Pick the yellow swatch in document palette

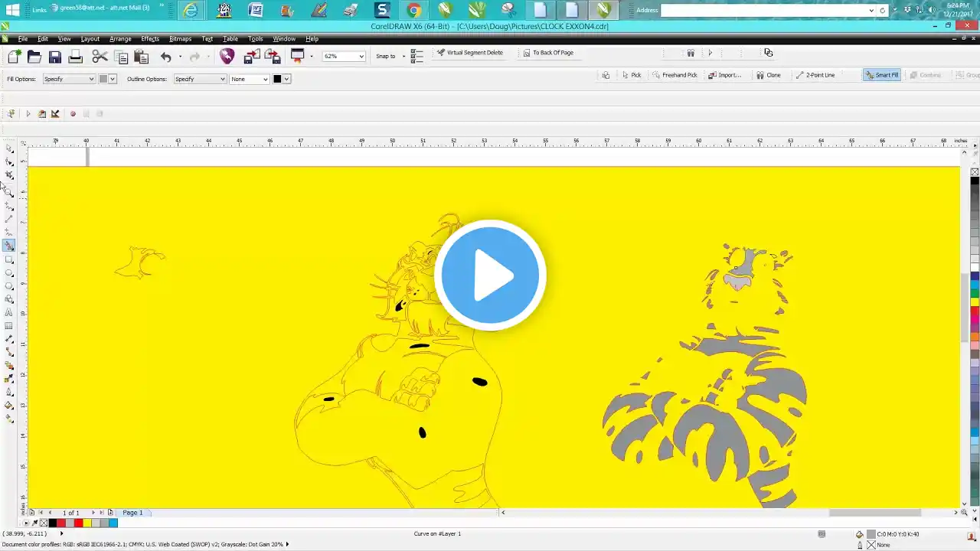pos(87,523)
